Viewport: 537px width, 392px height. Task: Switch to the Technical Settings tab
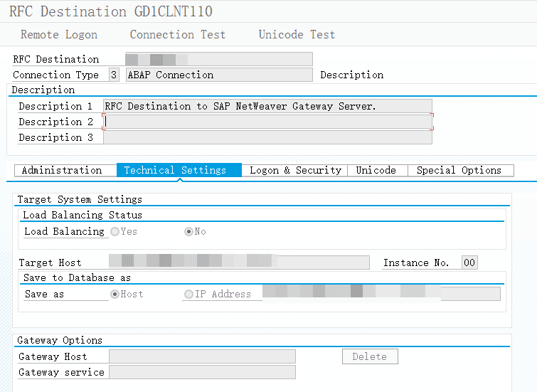coord(175,170)
